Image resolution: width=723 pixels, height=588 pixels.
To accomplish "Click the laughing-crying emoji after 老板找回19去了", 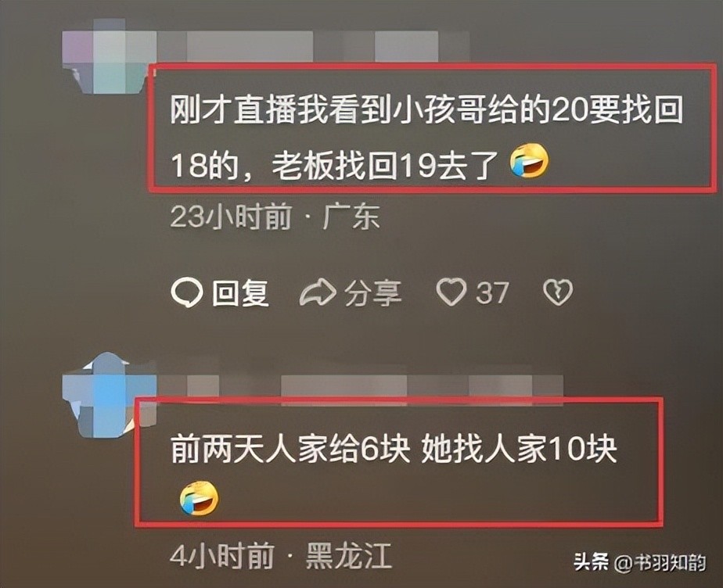I will (530, 160).
